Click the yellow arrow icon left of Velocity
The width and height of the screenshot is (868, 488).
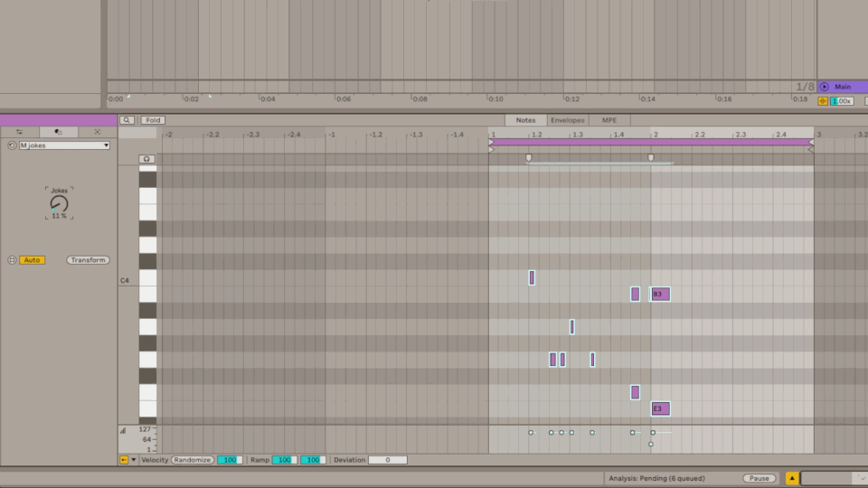click(124, 460)
